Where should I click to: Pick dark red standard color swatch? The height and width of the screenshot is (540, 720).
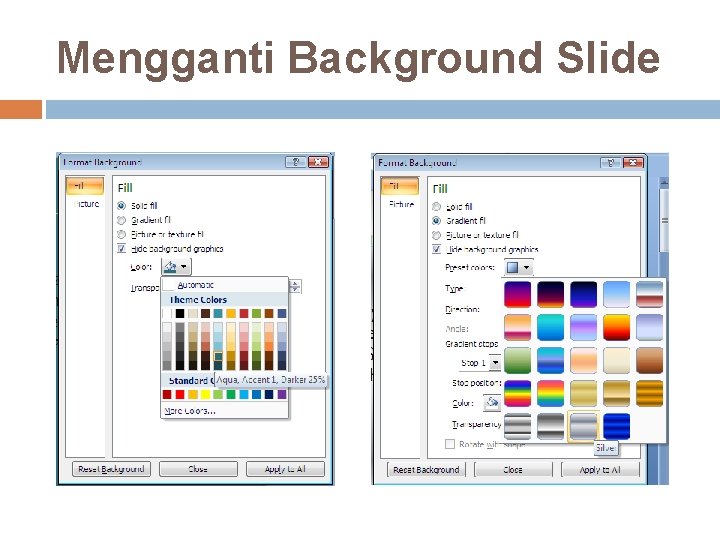tap(167, 394)
